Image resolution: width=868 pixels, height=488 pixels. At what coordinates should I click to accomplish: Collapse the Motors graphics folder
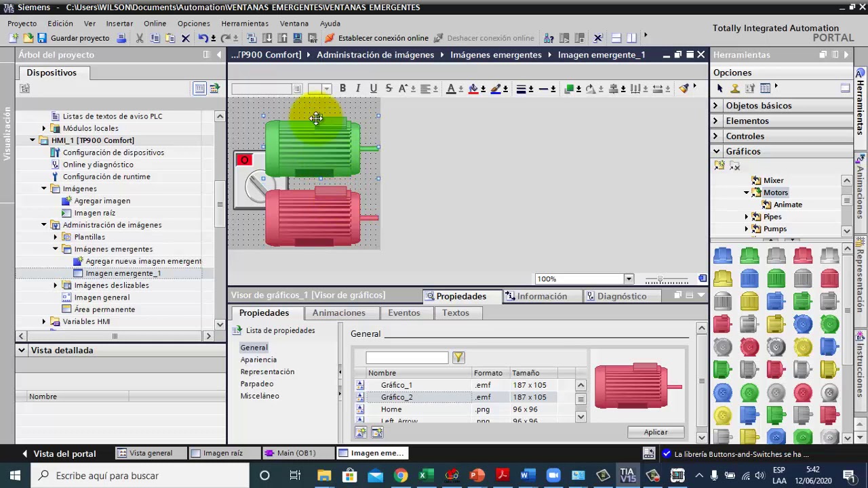[747, 192]
